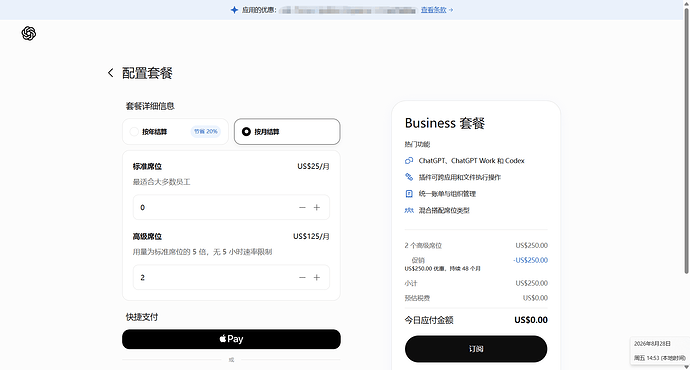Viewport: 690px width, 370px height.
Task: Click the 高级席位 quantity field showing 2
Action: tap(231, 278)
